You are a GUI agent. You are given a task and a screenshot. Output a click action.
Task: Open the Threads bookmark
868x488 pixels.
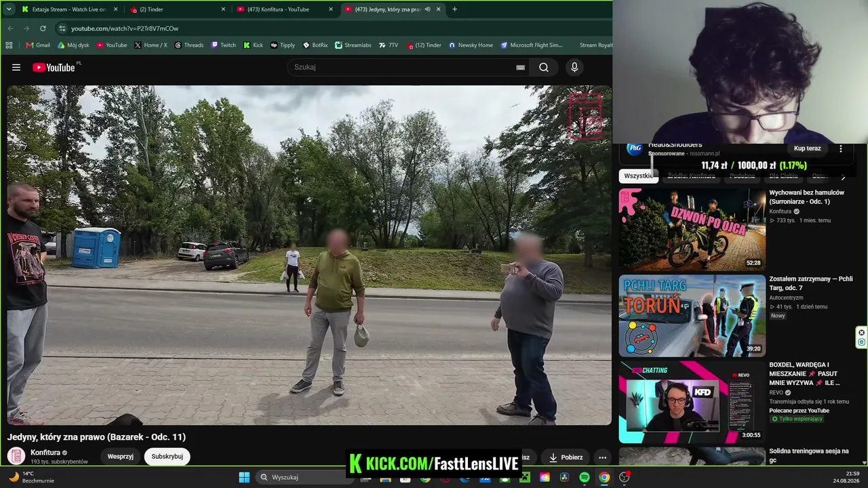(x=189, y=45)
